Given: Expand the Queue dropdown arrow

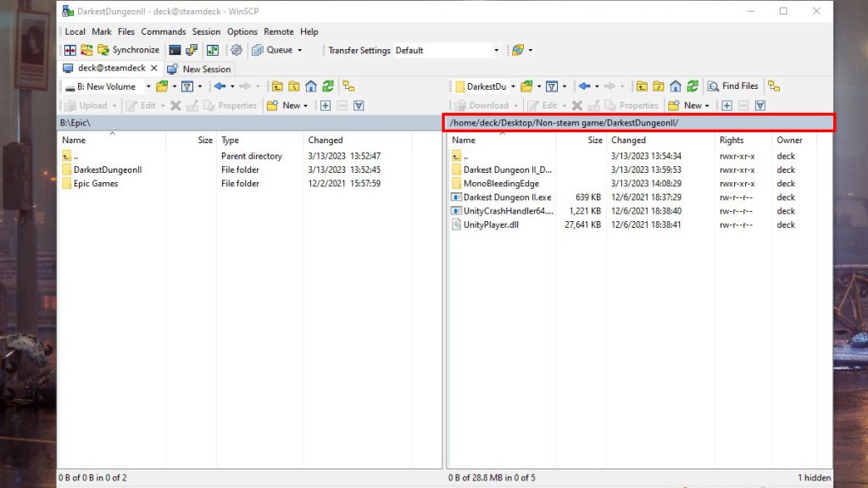Looking at the screenshot, I should point(299,50).
